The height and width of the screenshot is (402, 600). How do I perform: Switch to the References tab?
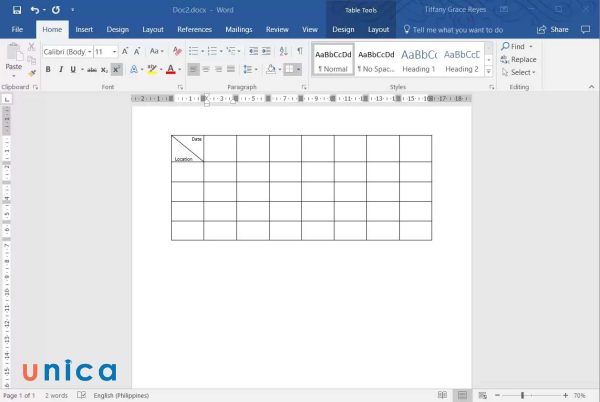point(194,29)
